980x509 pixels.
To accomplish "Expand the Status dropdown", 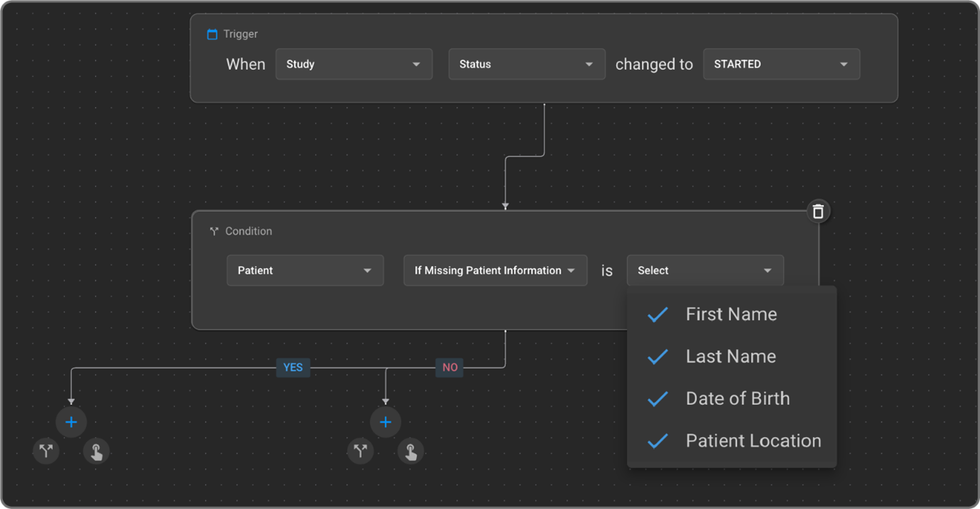I will tap(527, 64).
